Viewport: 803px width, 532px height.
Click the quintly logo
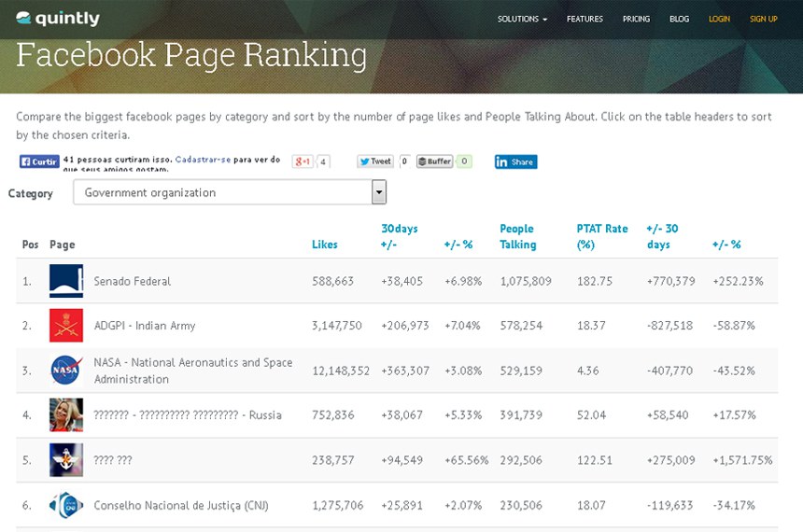pos(58,19)
